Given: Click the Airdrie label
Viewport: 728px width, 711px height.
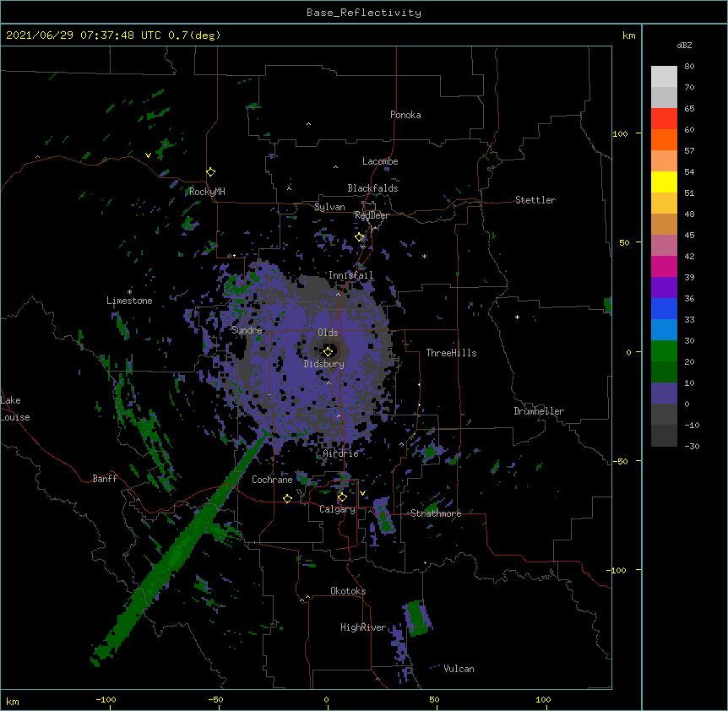Looking at the screenshot, I should pos(341,453).
